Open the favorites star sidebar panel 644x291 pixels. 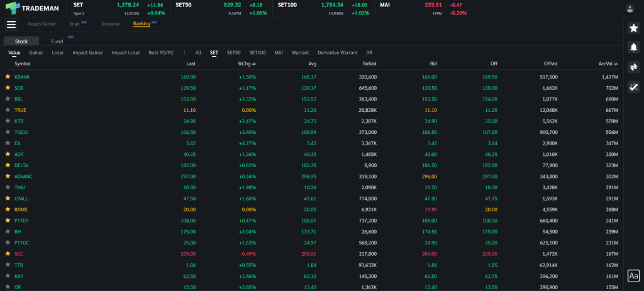click(x=634, y=28)
